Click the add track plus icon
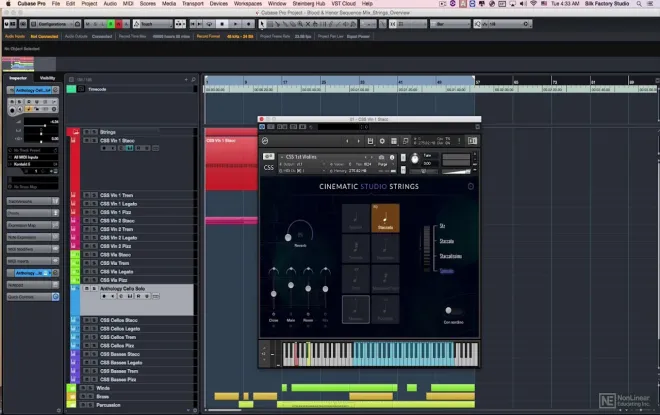 tap(186, 79)
